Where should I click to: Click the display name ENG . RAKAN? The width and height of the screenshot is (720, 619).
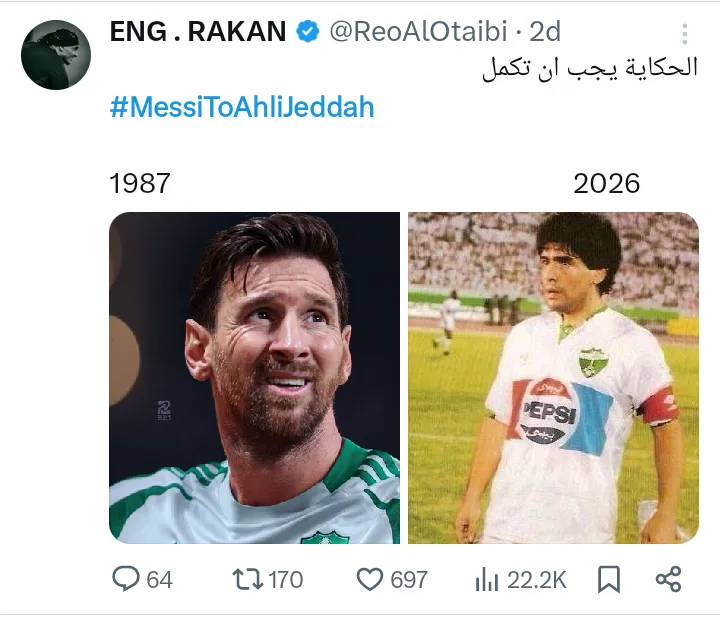(200, 32)
